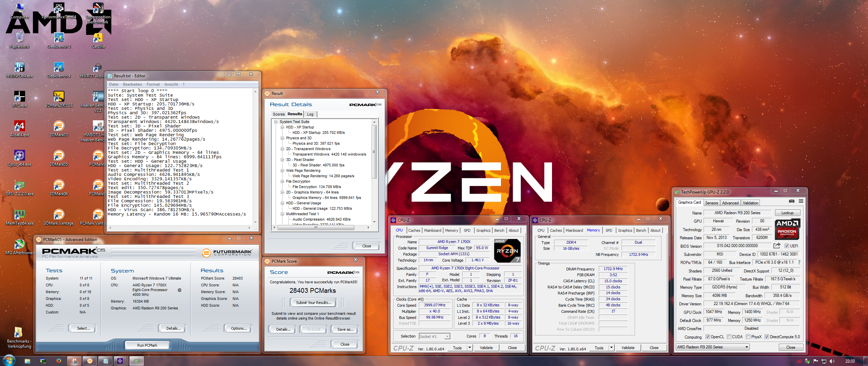
Task: Open PerformanceTest64 desktop icon
Action: pos(59,11)
